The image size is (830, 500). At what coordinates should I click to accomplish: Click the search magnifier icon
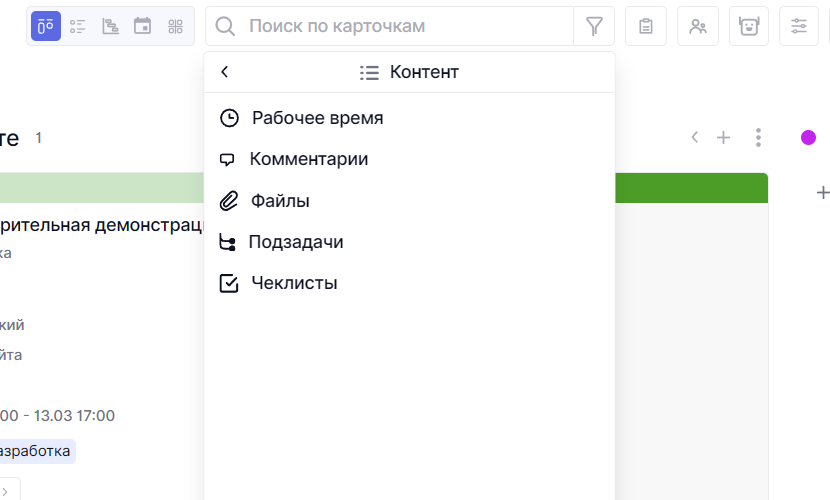(226, 26)
